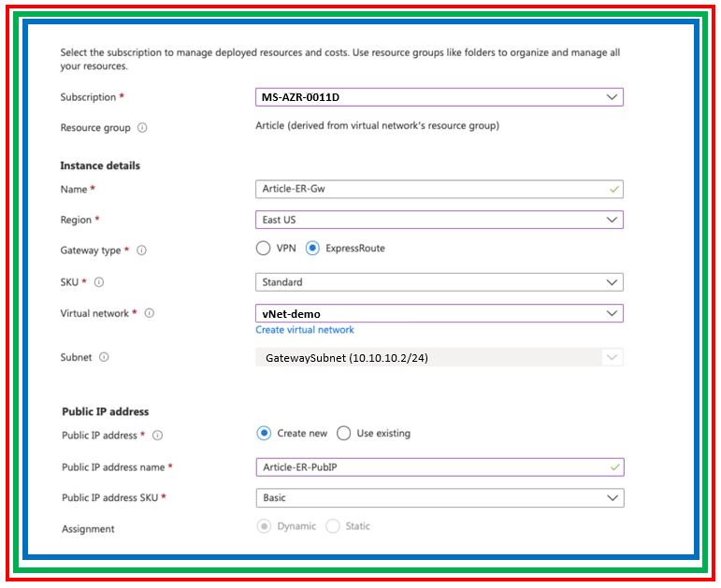
Task: Choose Use existing public IP address
Action: click(343, 434)
